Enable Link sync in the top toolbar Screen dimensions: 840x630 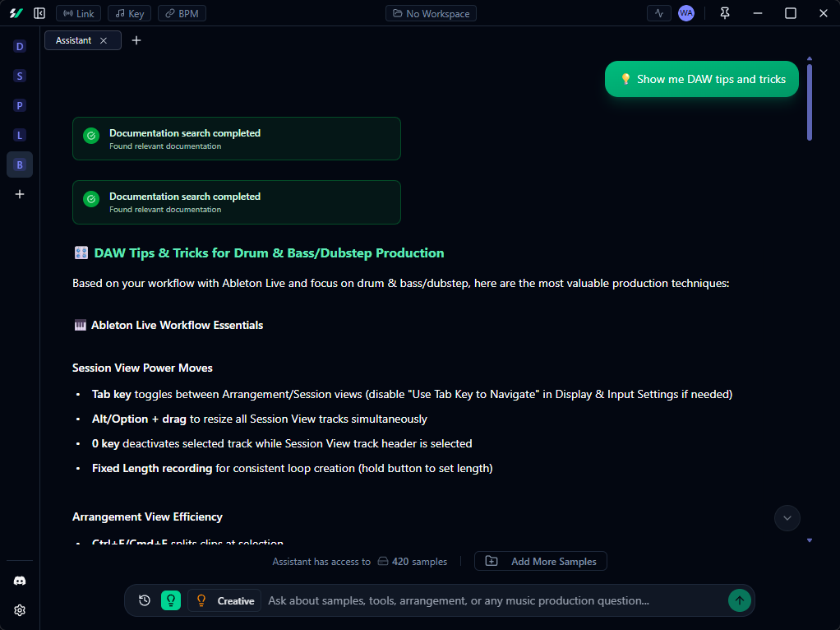click(78, 12)
